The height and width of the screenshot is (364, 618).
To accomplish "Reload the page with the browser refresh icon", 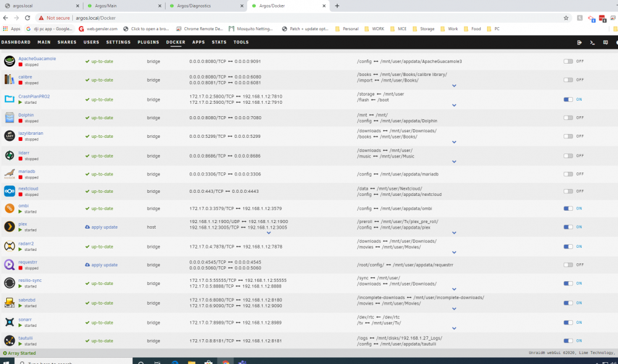I will [x=27, y=18].
